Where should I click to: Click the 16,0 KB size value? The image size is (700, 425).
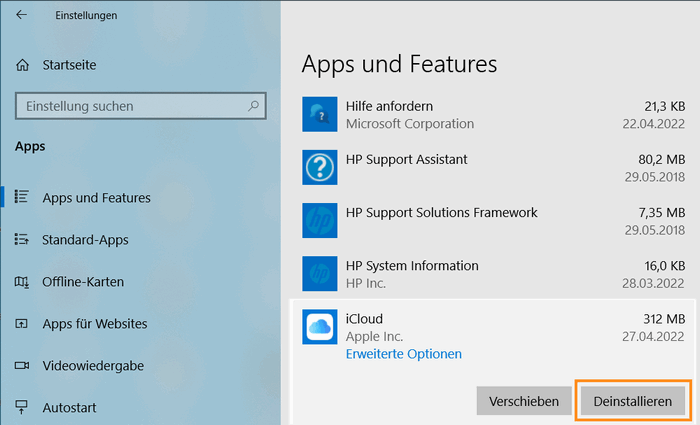coord(664,266)
